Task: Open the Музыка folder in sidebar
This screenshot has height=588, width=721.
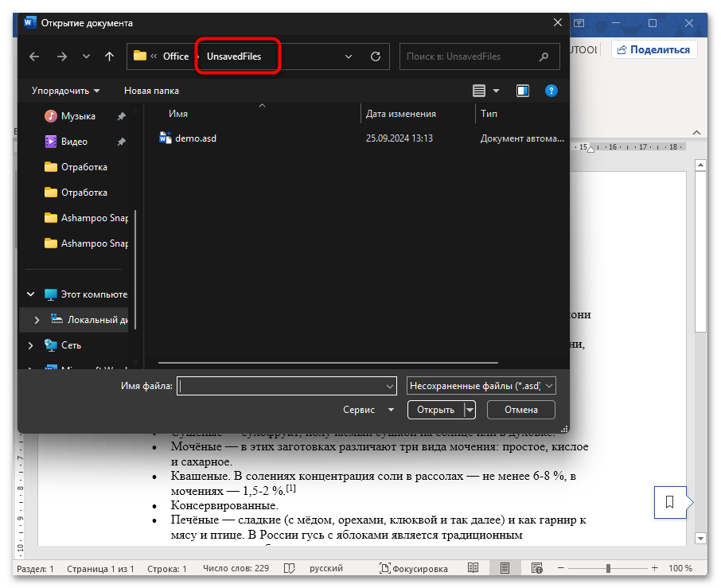Action: pos(78,116)
